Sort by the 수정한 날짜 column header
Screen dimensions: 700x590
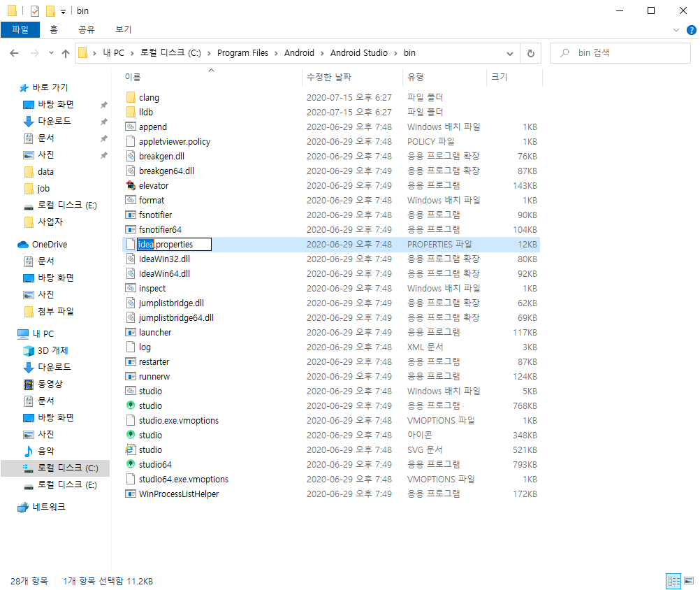(x=329, y=77)
